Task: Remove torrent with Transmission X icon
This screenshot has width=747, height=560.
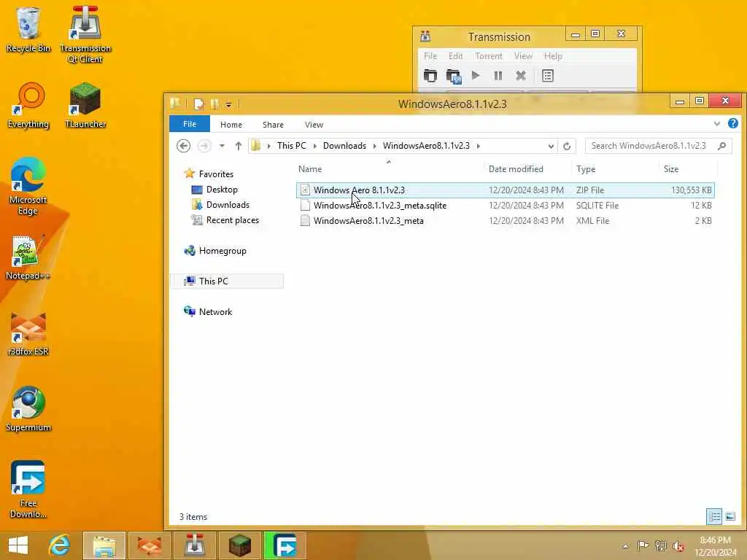Action: [x=521, y=76]
